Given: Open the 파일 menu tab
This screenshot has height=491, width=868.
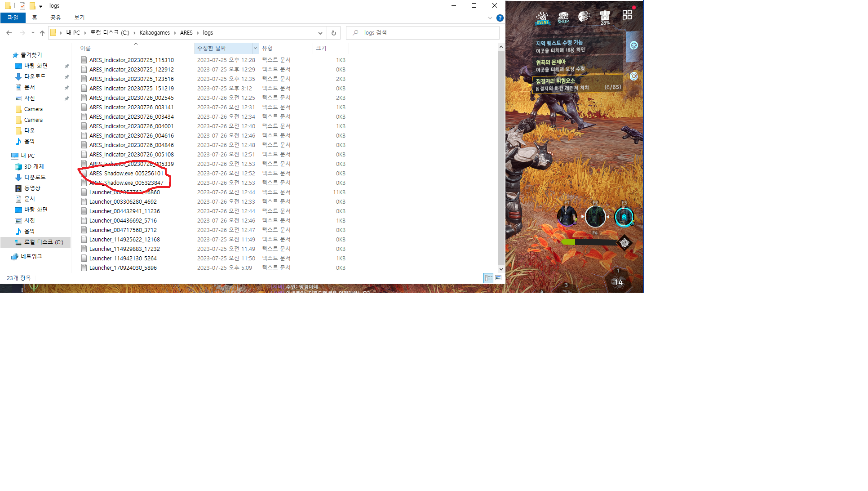Looking at the screenshot, I should pos(13,18).
